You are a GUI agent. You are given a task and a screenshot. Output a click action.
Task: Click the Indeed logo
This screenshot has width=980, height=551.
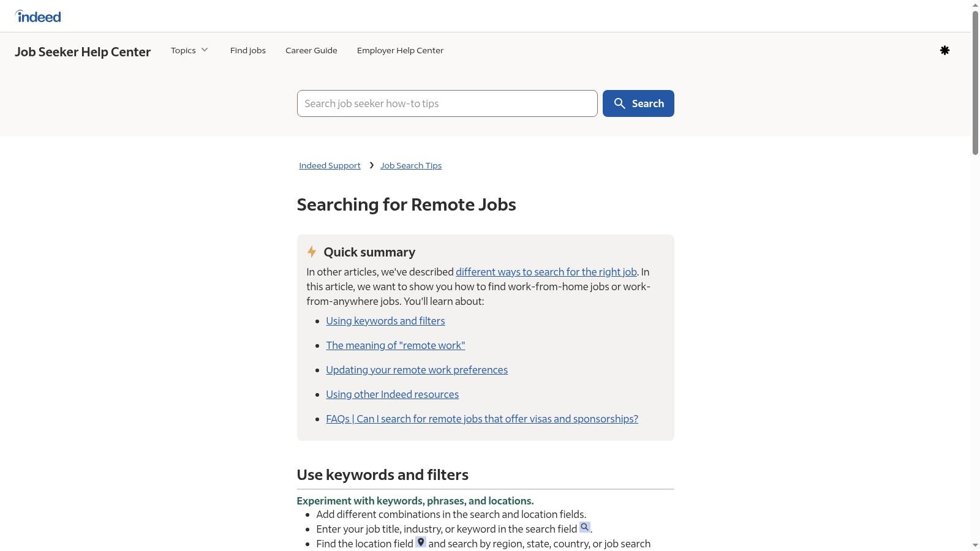point(38,17)
